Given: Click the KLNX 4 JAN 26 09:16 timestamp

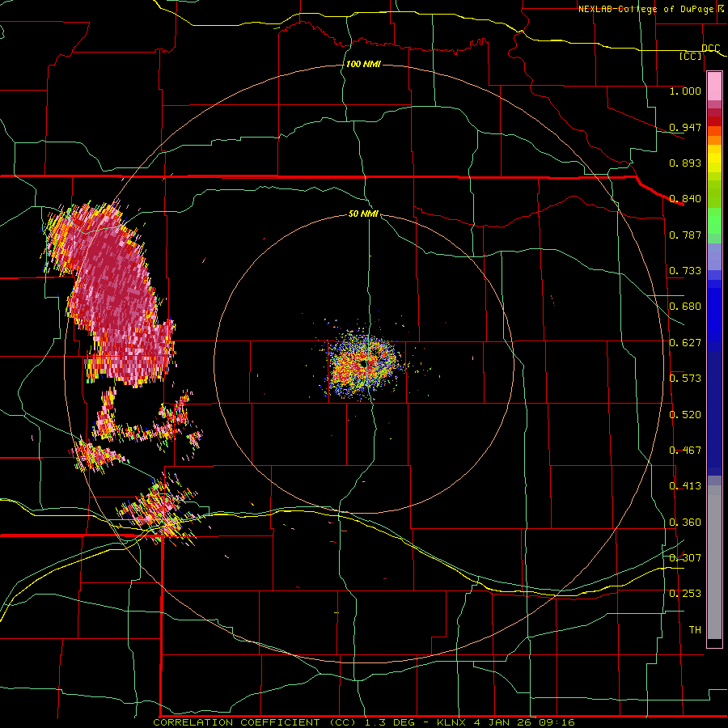Looking at the screenshot, I should 506,722.
